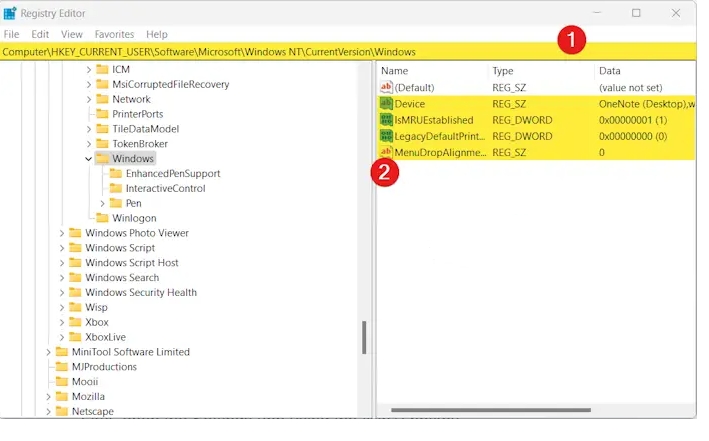This screenshot has width=709, height=441.
Task: Select the Netscape tree key
Action: 93,412
